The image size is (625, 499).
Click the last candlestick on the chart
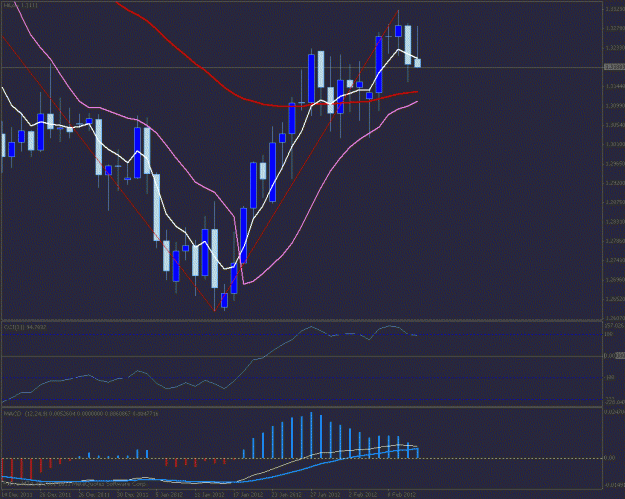pos(417,63)
